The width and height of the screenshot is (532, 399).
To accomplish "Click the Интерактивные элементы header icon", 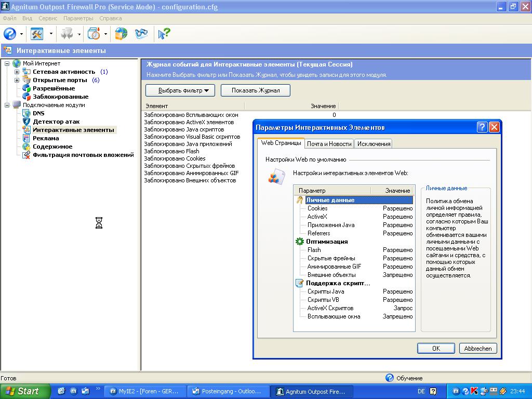I will click(8, 50).
